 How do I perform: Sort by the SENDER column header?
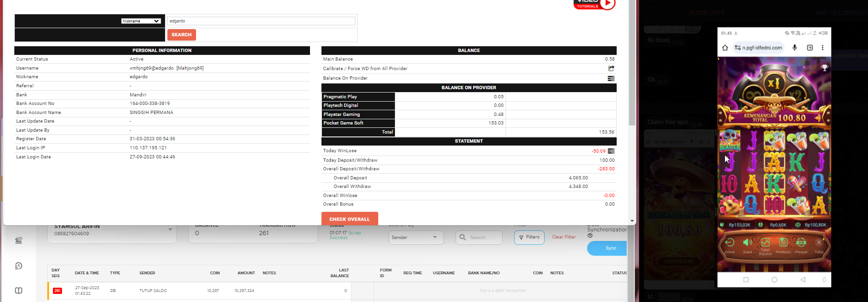click(147, 273)
